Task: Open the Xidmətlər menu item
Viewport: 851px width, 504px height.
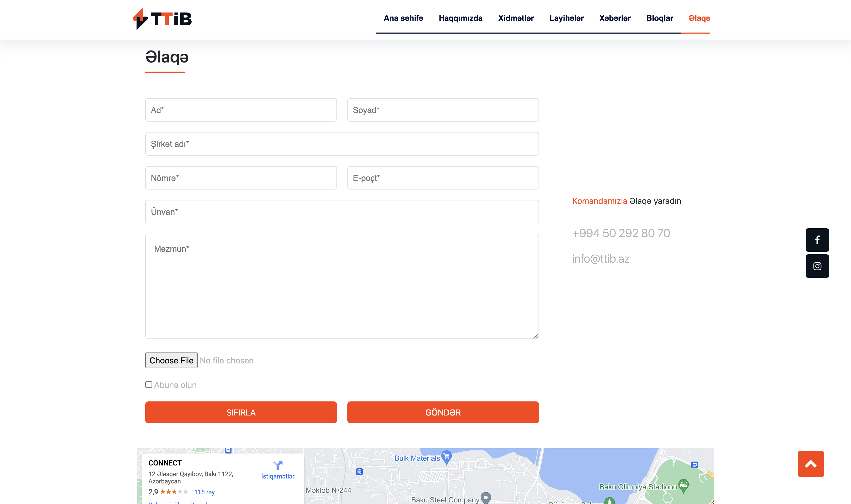Action: pyautogui.click(x=516, y=18)
